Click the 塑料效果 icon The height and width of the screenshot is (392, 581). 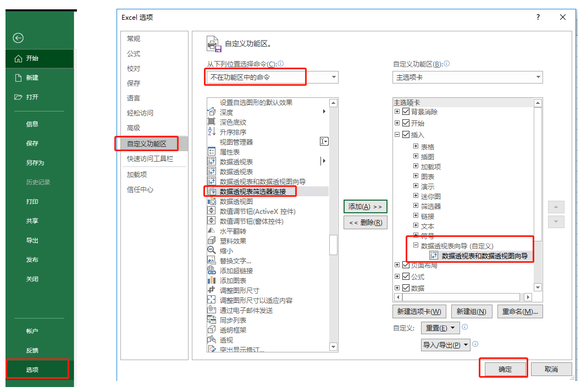[x=211, y=240]
